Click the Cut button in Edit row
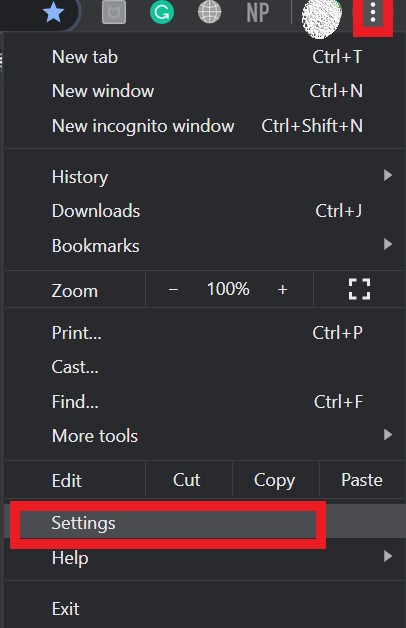The width and height of the screenshot is (406, 628). coord(187,480)
